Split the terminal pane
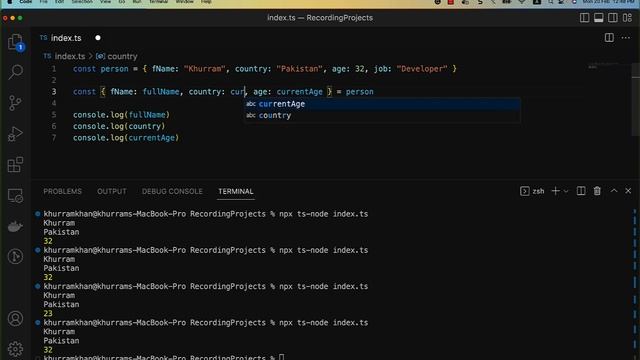This screenshot has width=640, height=360. [x=581, y=191]
